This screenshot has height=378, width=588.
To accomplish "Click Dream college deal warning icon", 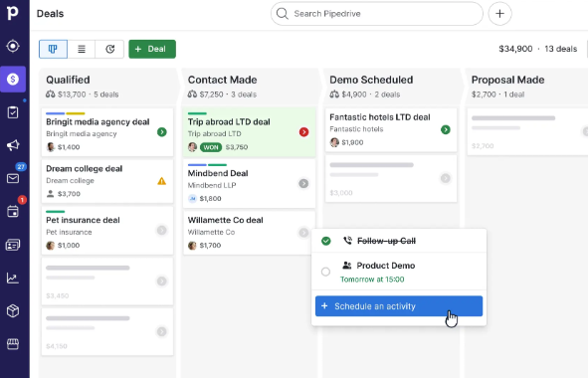I will click(x=161, y=181).
